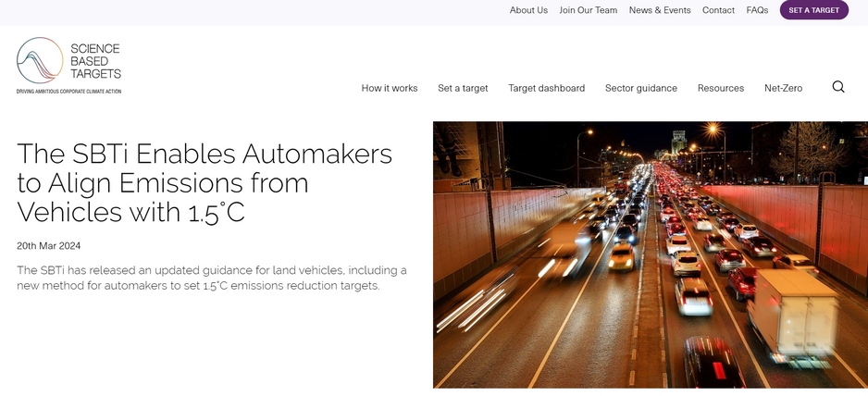Click the 20th Mar 2024 date
Image resolution: width=868 pixels, height=396 pixels.
point(49,246)
